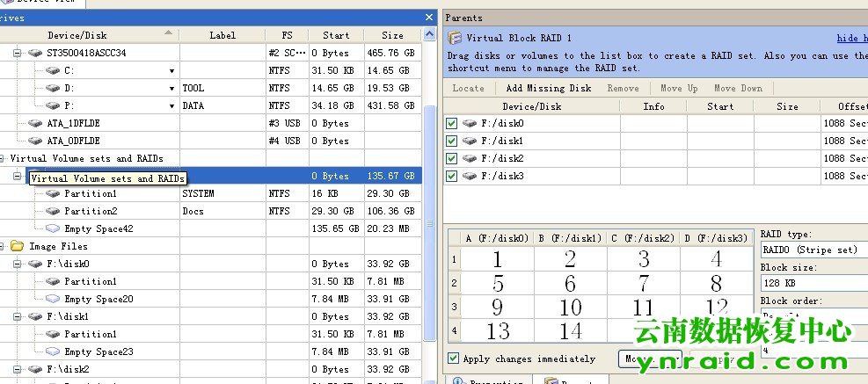The image size is (868, 384).
Task: Toggle the F:/disk3 checkbox
Action: 452,176
